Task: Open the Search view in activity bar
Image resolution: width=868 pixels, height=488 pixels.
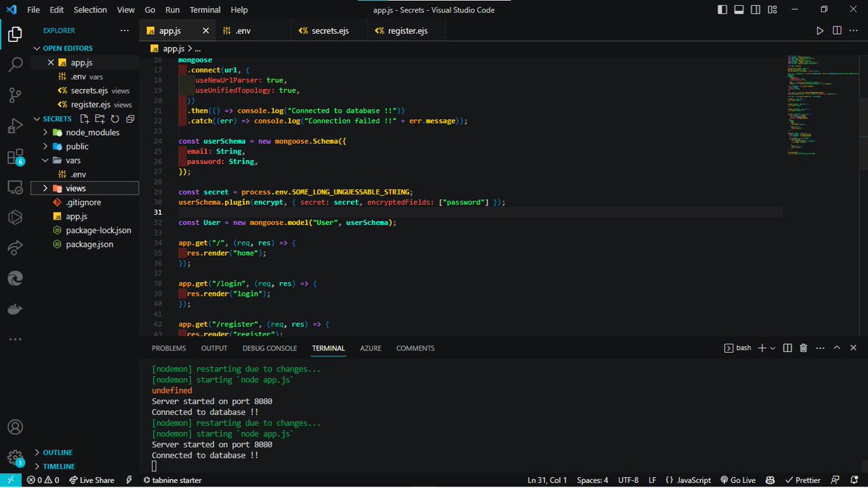Action: click(15, 64)
